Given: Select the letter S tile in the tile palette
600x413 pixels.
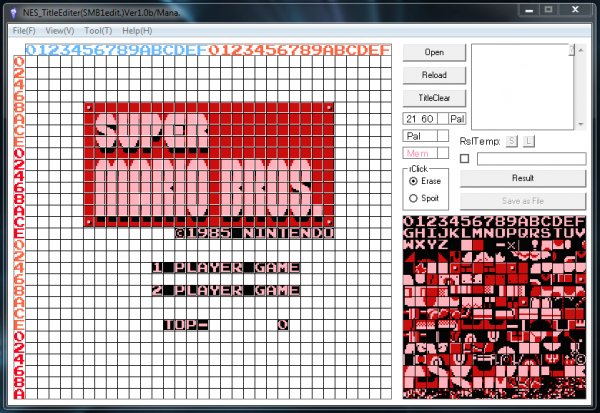Looking at the screenshot, I should pyautogui.click(x=546, y=233).
